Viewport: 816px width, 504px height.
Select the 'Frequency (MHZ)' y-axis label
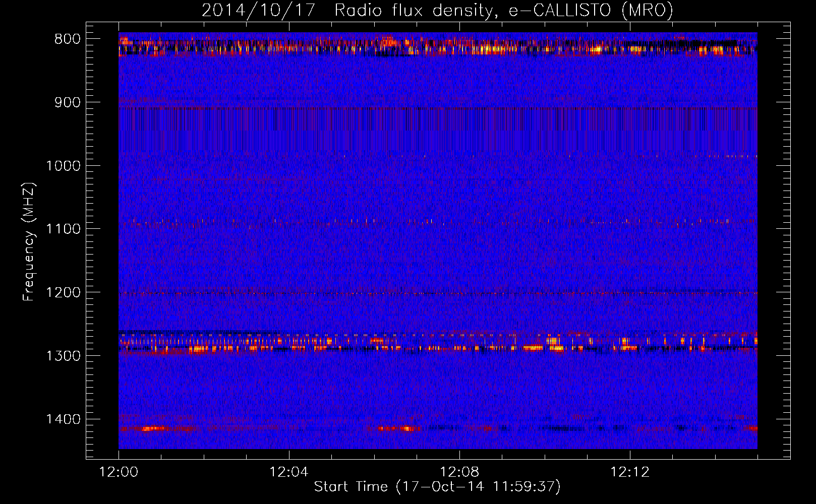pos(29,242)
